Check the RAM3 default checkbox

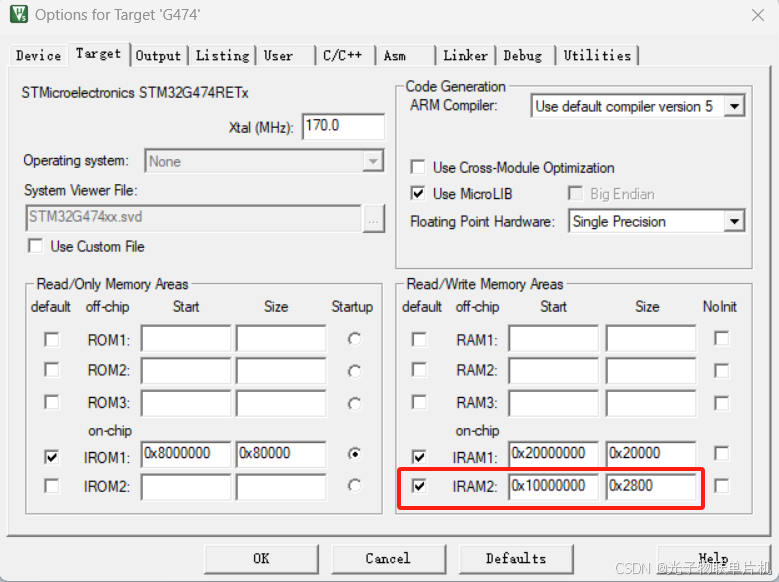[419, 402]
